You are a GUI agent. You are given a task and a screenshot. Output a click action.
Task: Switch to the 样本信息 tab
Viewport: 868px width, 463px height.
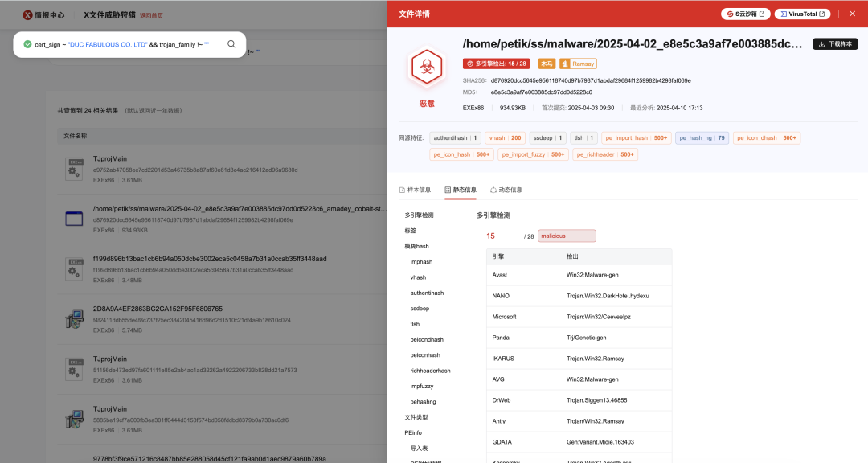[x=415, y=190]
